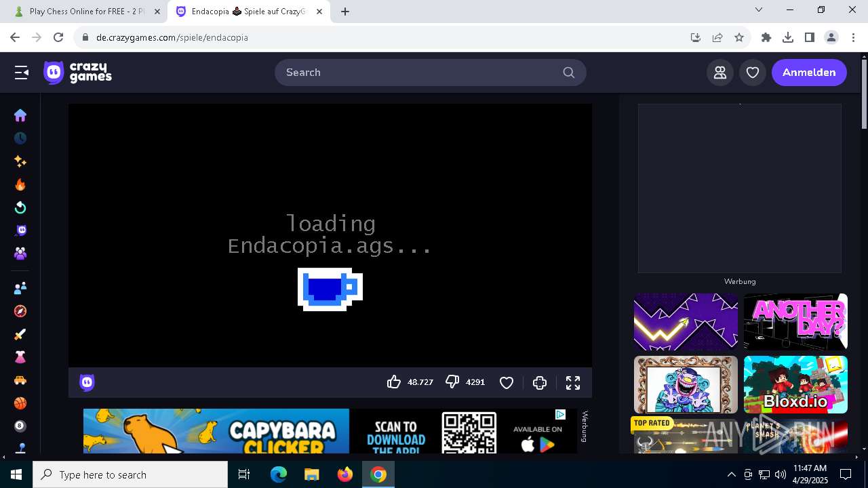Open Chrome profile avatar
868x488 pixels.
tap(831, 37)
